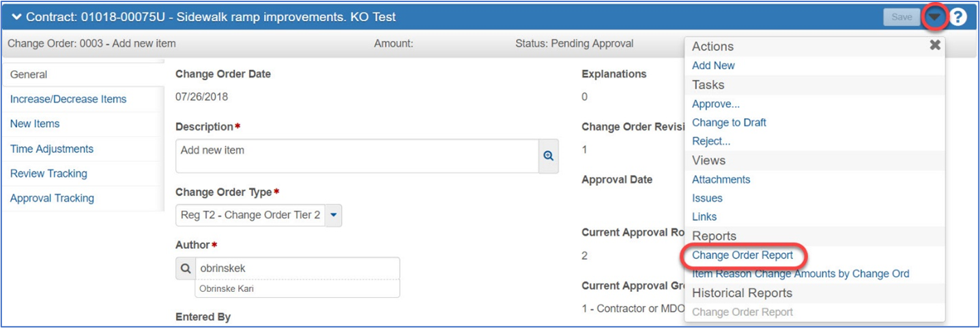Click the magnifier icon beside Description field
This screenshot has height=328, width=980.
tap(548, 156)
